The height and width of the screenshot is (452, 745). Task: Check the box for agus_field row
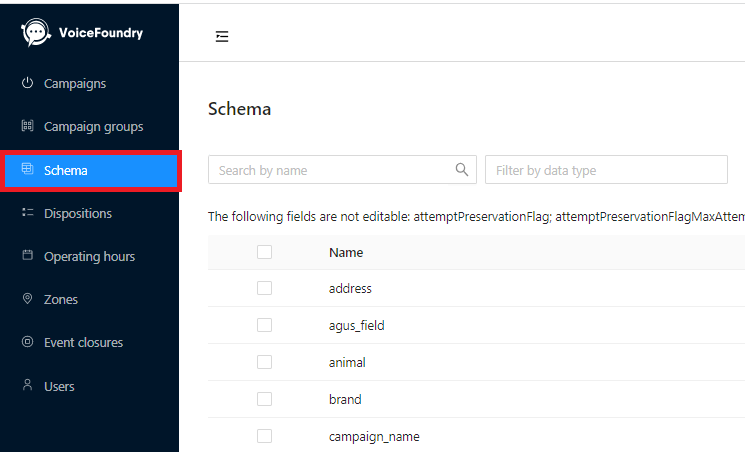(x=264, y=325)
